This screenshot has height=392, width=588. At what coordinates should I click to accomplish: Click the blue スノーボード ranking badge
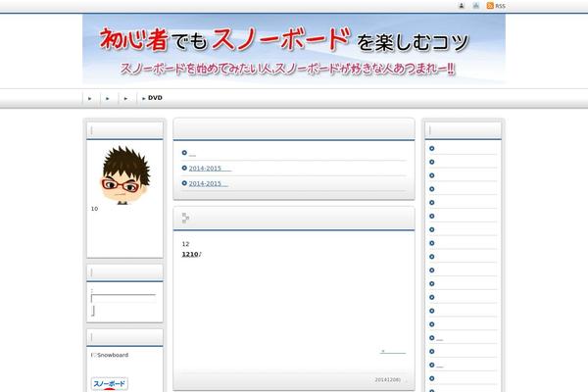(110, 384)
